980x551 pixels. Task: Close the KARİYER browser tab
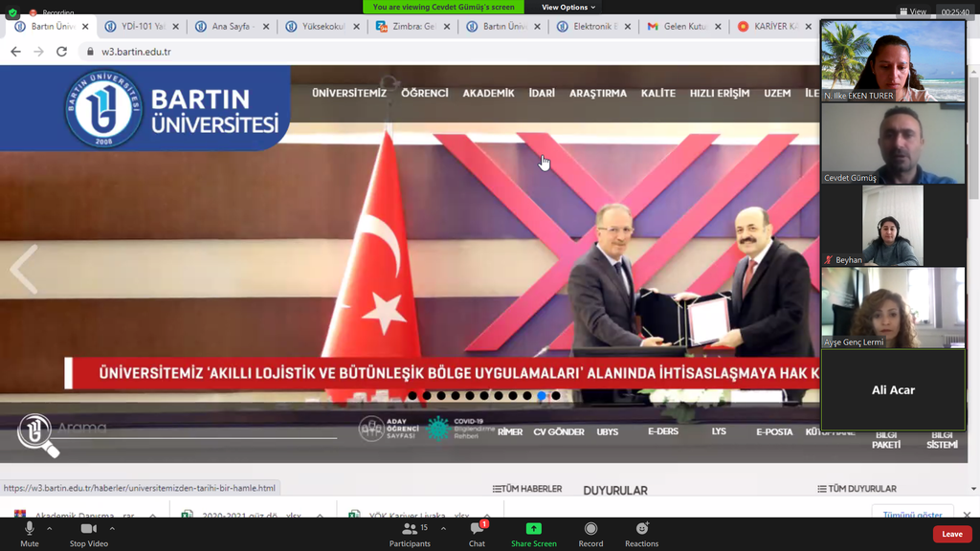[x=808, y=26]
